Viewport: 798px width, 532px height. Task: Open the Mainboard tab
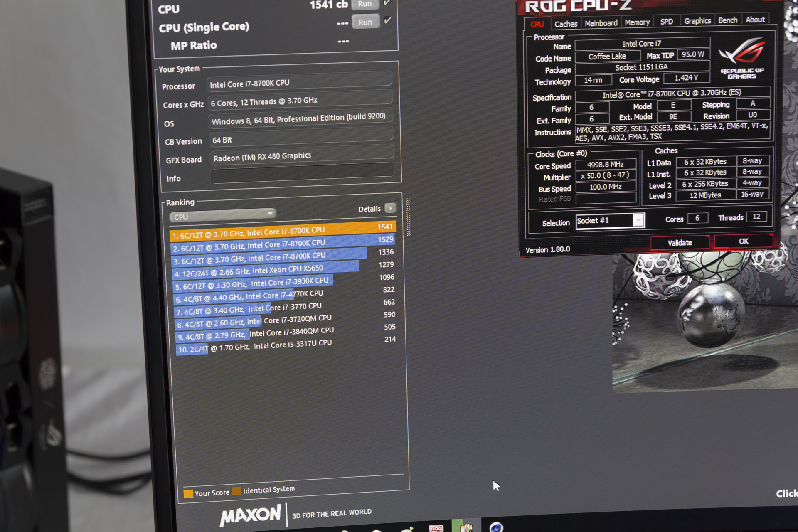(x=601, y=23)
